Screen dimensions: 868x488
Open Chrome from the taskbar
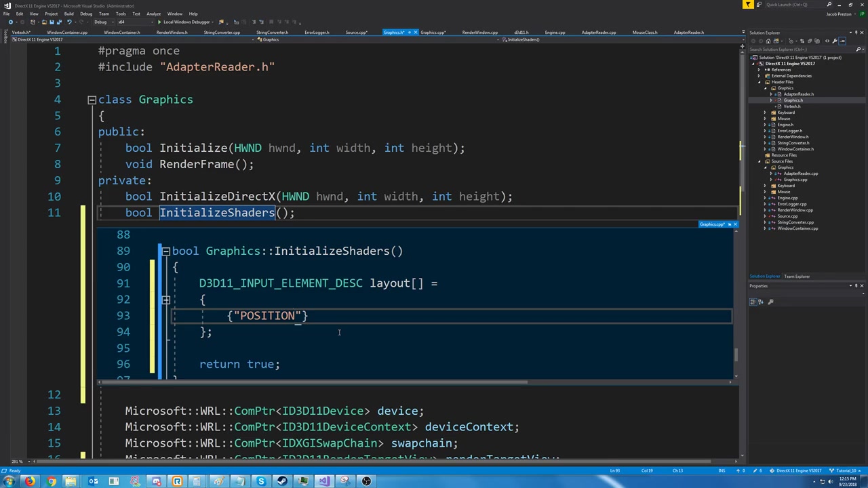click(x=52, y=481)
